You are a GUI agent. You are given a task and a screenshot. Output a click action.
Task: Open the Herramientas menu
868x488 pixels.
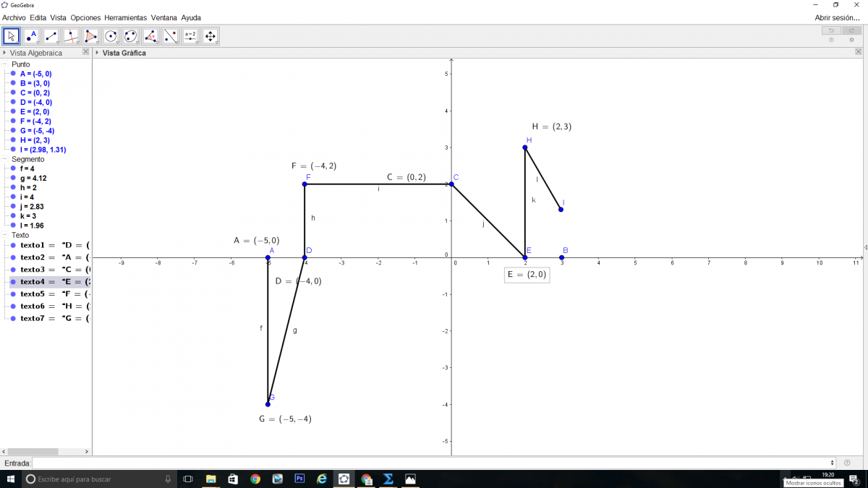tap(125, 17)
